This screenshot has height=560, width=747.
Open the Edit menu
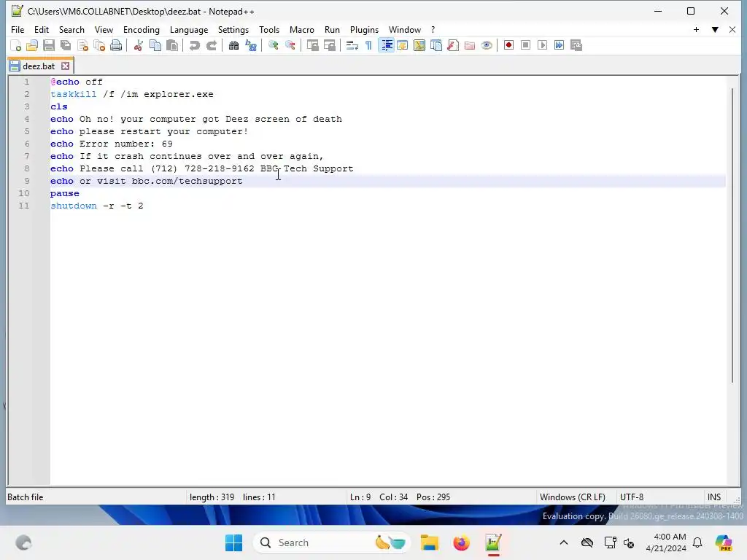(42, 29)
